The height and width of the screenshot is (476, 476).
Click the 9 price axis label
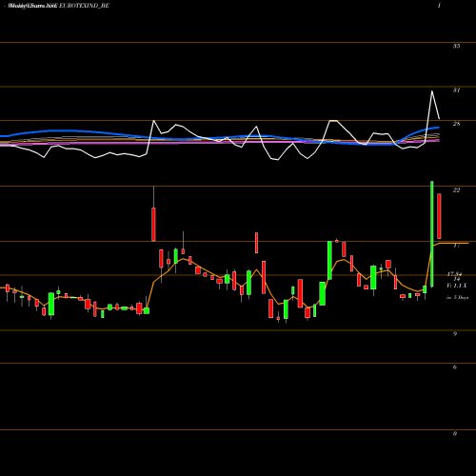(455, 334)
